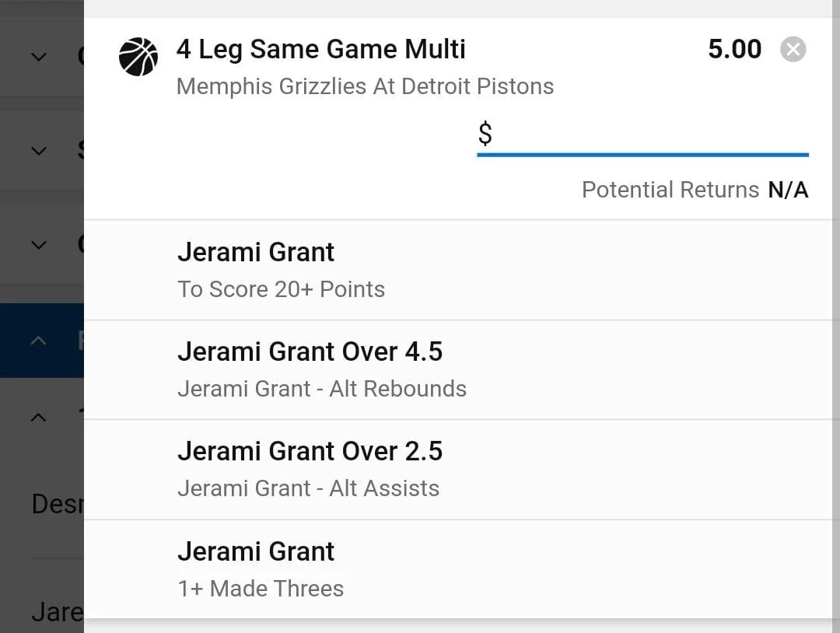
Task: Click the partially hidden 'Jare' player row
Action: tap(56, 612)
